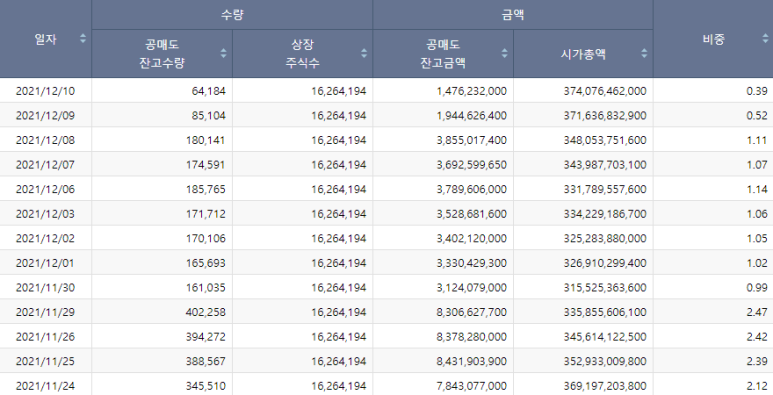The width and height of the screenshot is (773, 395).
Task: Click the 비중 header label
Action: pos(713,39)
